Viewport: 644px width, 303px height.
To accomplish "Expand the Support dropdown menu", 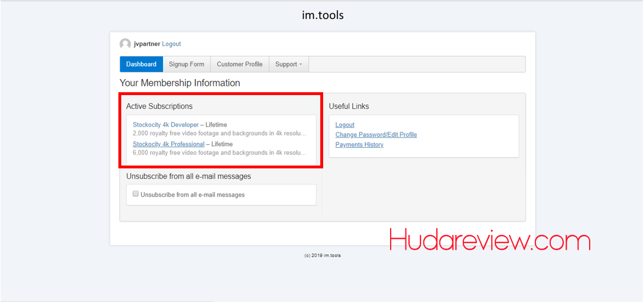I will pyautogui.click(x=288, y=64).
